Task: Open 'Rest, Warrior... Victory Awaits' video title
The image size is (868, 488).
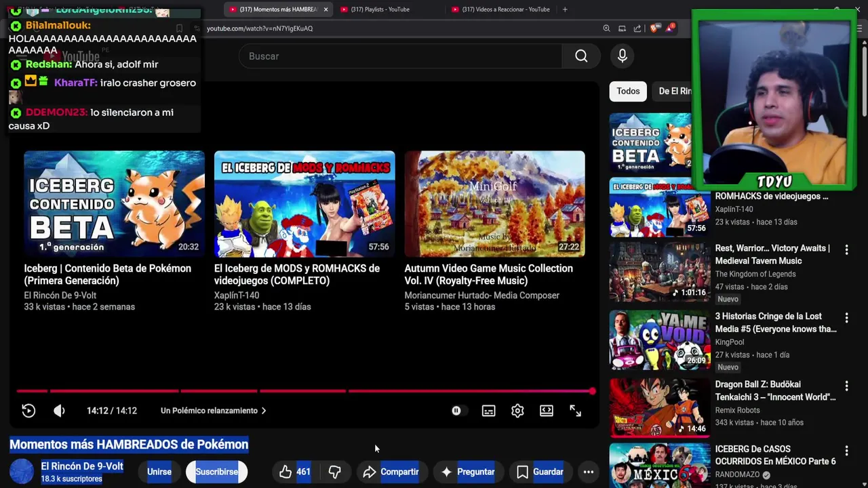Action: point(772,255)
